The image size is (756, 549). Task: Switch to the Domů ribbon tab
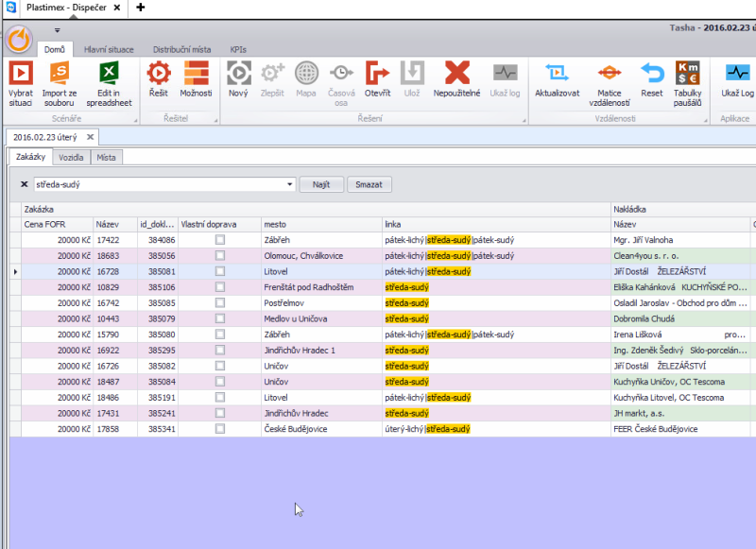point(55,50)
